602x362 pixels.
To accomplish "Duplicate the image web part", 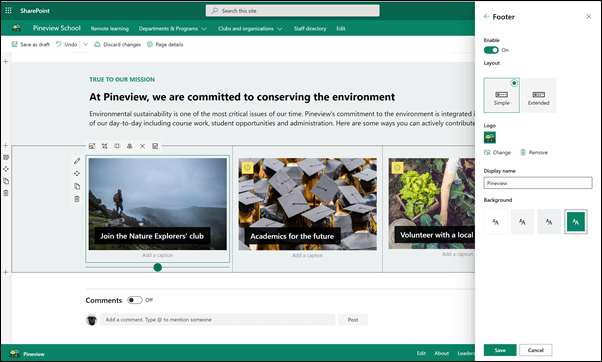I will pyautogui.click(x=77, y=186).
